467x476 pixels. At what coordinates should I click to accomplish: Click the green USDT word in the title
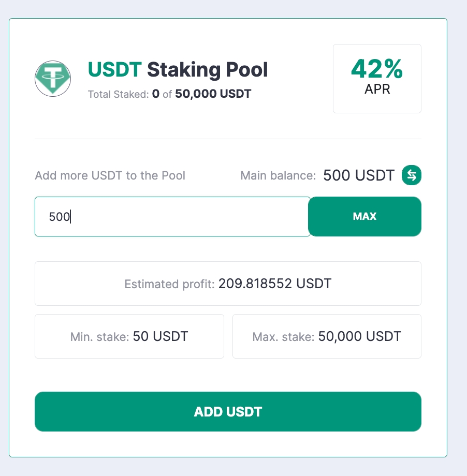tap(114, 69)
